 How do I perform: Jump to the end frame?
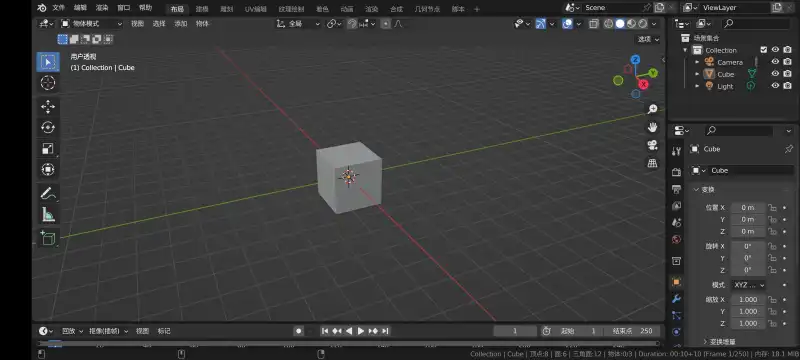click(x=386, y=331)
